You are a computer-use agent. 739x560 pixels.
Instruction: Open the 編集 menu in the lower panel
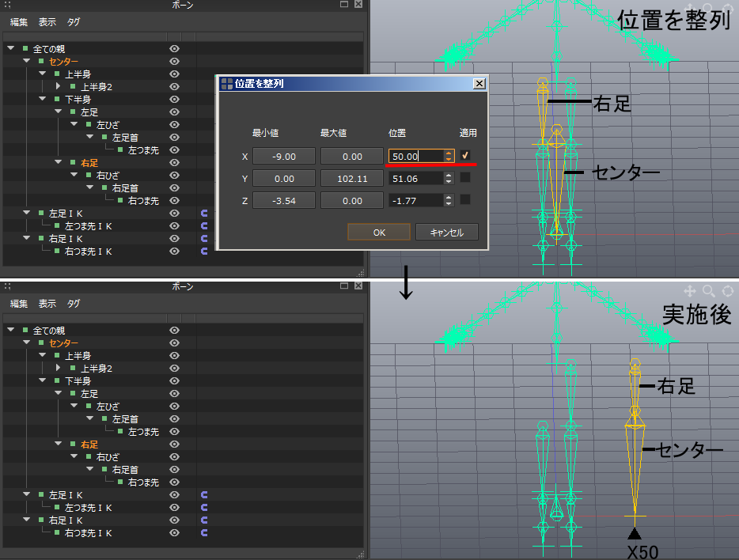tap(19, 304)
